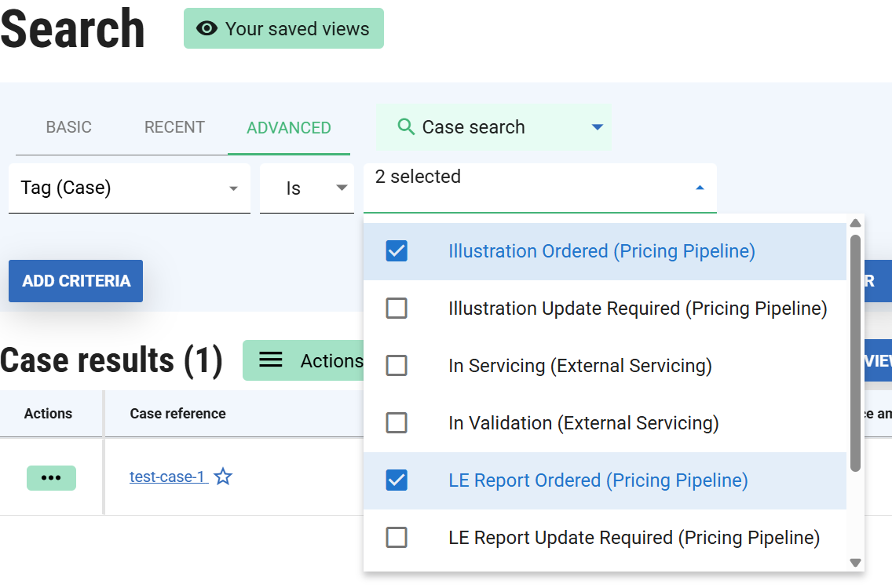Image resolution: width=892 pixels, height=588 pixels.
Task: Uncheck Illustration Ordered (Pricing Pipeline)
Action: coord(397,251)
